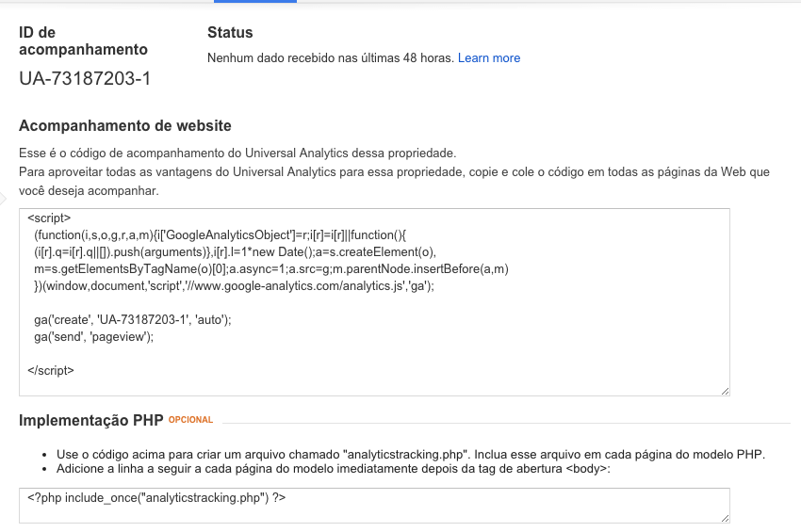Click the closing </script> tag line

pyautogui.click(x=51, y=369)
